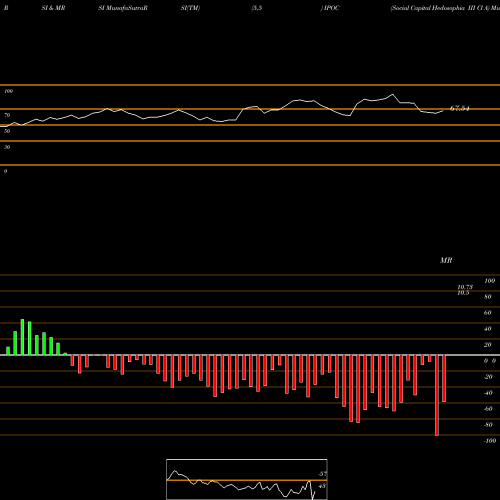Click the 10.73 value in MR panel
Image resolution: width=500 pixels, height=500 pixels.
click(x=465, y=287)
